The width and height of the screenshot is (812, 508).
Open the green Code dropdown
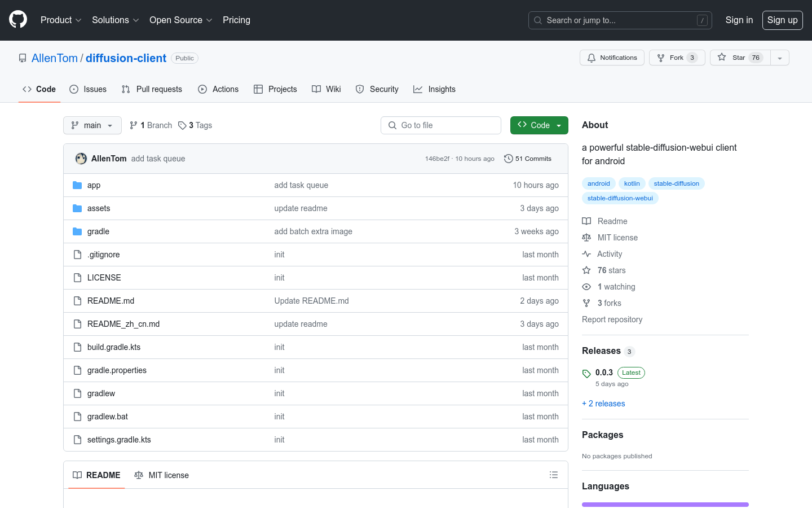[x=539, y=125]
